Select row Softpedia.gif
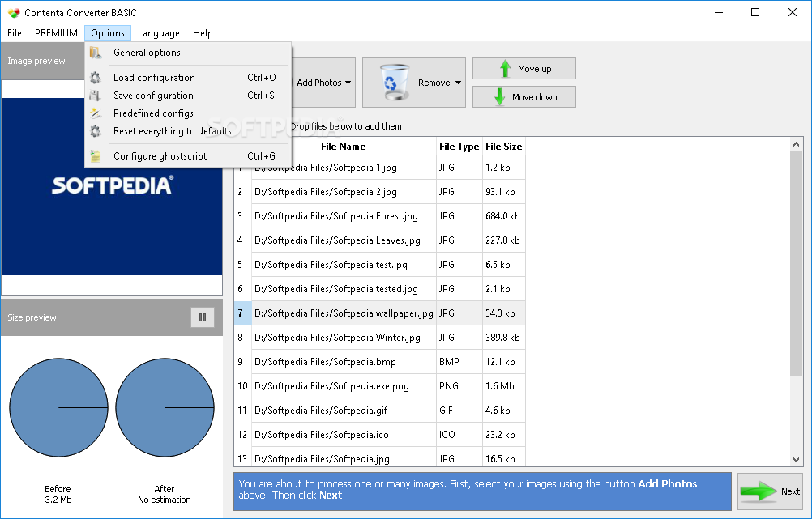Screen dimensions: 812x519 point(379,411)
